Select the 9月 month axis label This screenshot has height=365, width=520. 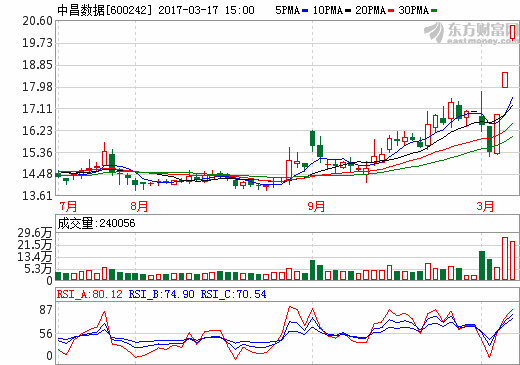point(316,206)
